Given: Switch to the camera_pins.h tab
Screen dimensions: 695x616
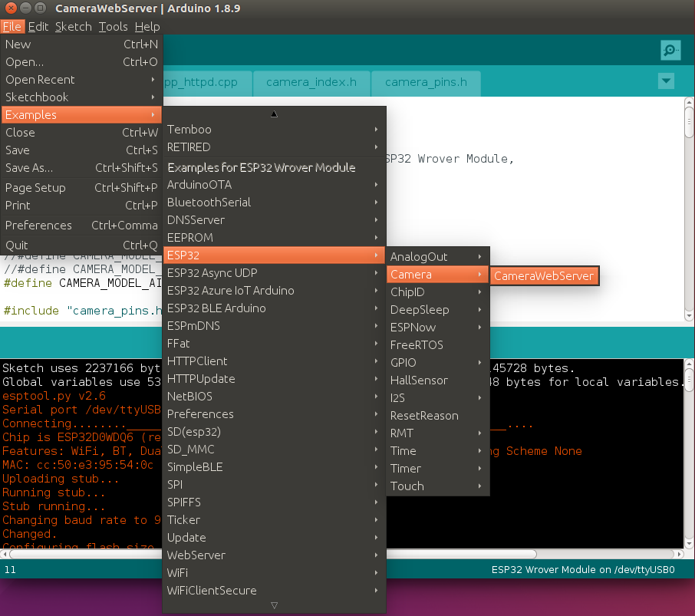Looking at the screenshot, I should click(x=426, y=84).
